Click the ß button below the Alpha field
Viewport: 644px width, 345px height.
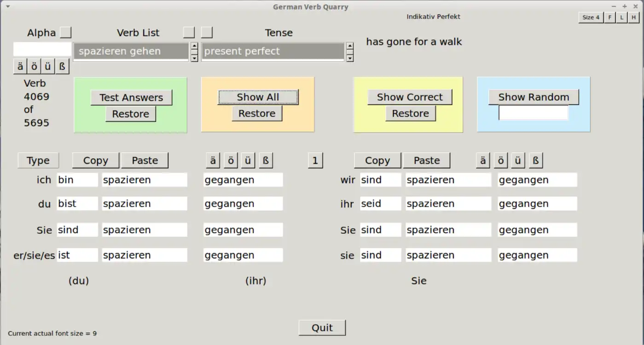point(62,66)
